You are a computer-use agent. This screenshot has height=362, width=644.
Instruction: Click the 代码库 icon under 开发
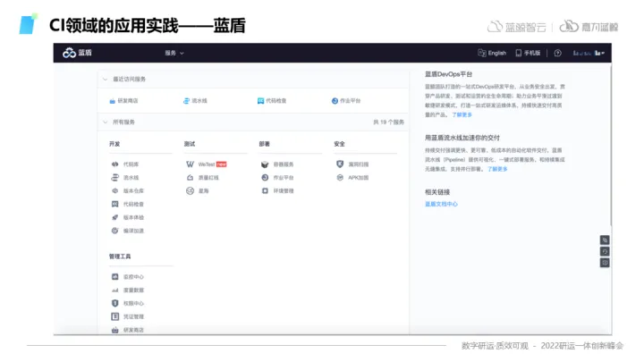115,164
